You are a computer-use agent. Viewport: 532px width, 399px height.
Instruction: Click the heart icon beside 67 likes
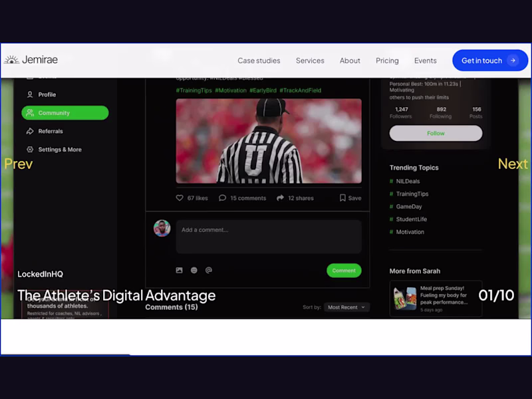(x=180, y=198)
